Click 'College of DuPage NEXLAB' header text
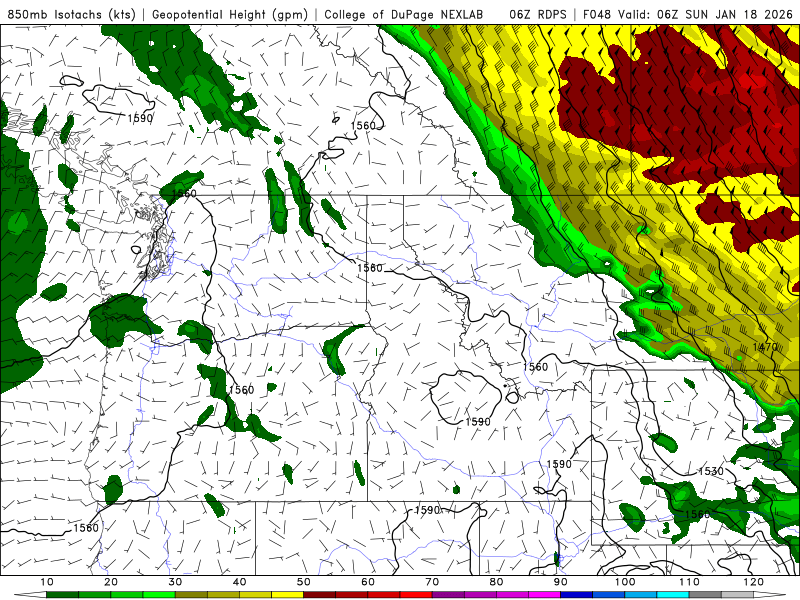The height and width of the screenshot is (600, 800). [403, 14]
